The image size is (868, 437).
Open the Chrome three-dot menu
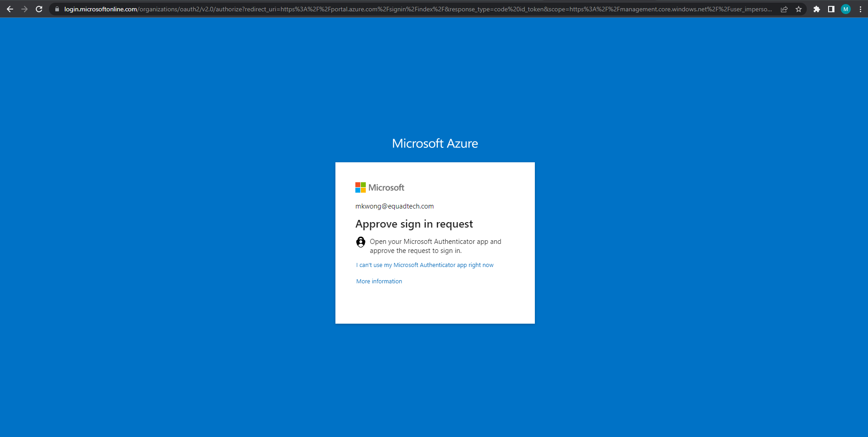[x=860, y=9]
